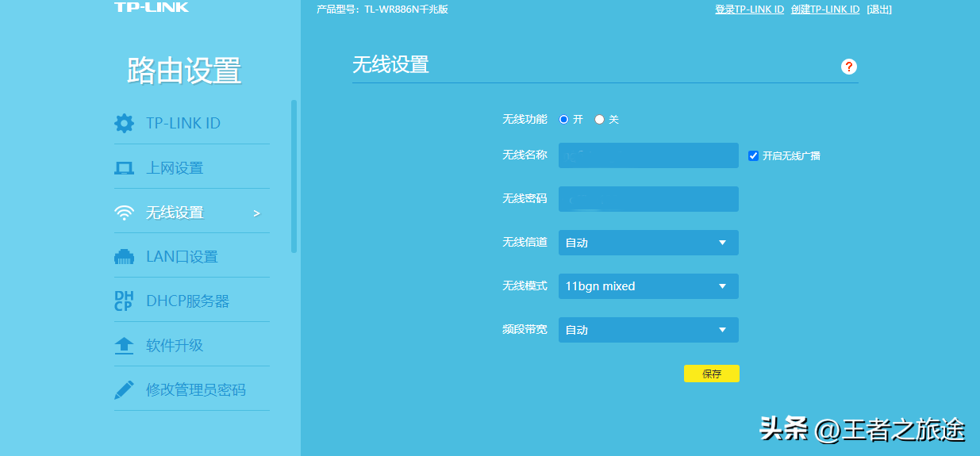Click the 无线信道 label
The width and height of the screenshot is (980, 456).
coord(525,242)
